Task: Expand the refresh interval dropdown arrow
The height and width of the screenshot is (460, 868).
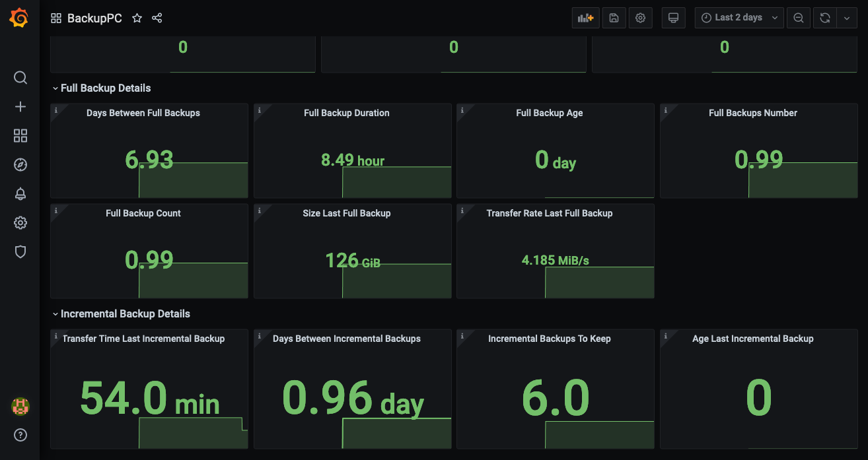Action: (x=847, y=18)
